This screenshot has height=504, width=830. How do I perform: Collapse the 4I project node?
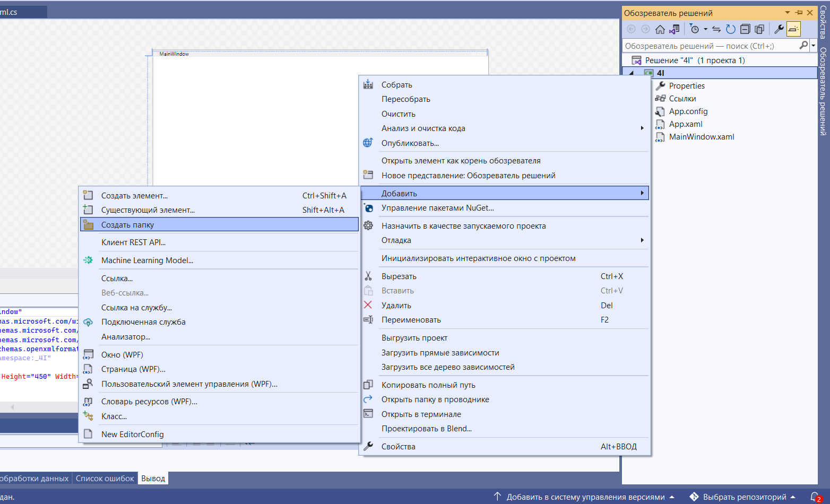pos(631,73)
